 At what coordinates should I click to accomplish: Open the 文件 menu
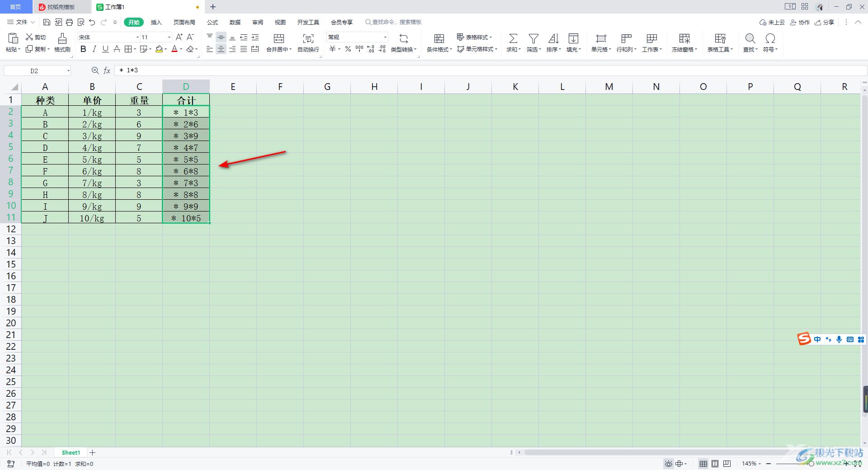pyautogui.click(x=21, y=22)
